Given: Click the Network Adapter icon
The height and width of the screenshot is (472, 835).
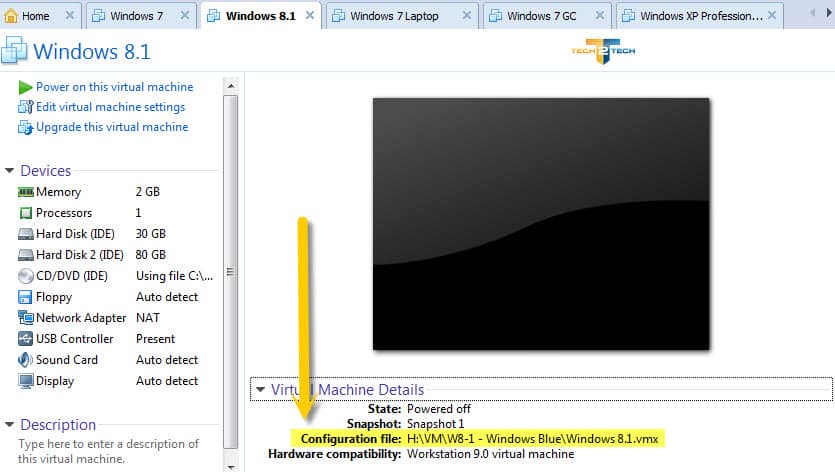Looking at the screenshot, I should tap(26, 318).
